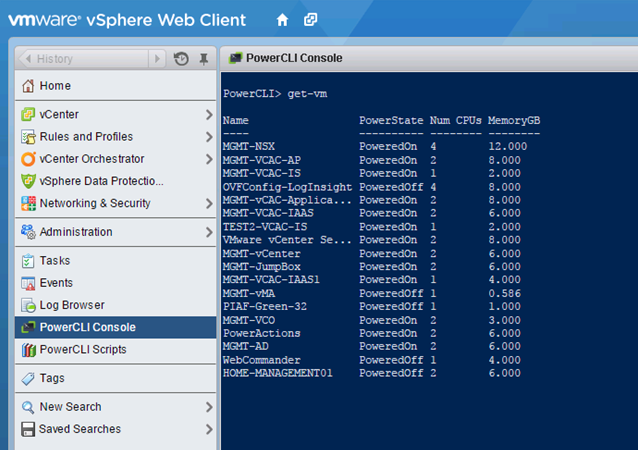Screen dimensions: 638x450
Task: Open vSphere Data Protection shield icon
Action: coord(28,181)
